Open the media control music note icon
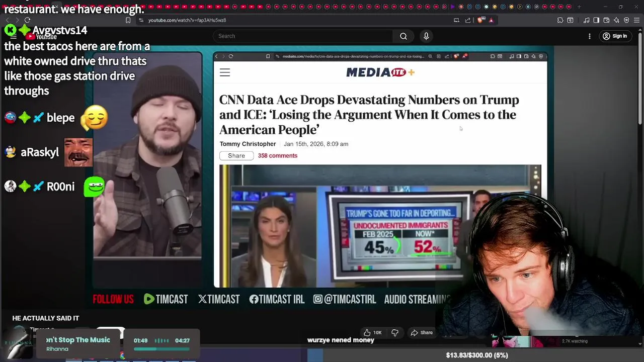This screenshot has width=644, height=362. coord(586,20)
